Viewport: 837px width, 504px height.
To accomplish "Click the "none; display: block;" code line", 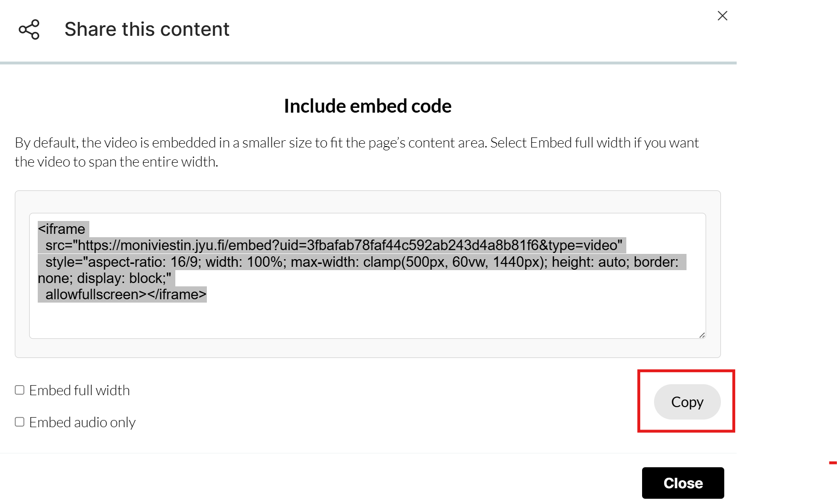I will (104, 278).
